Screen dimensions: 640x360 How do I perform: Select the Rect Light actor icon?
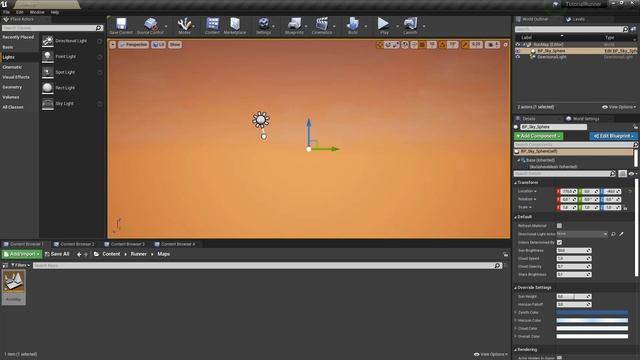click(48, 88)
